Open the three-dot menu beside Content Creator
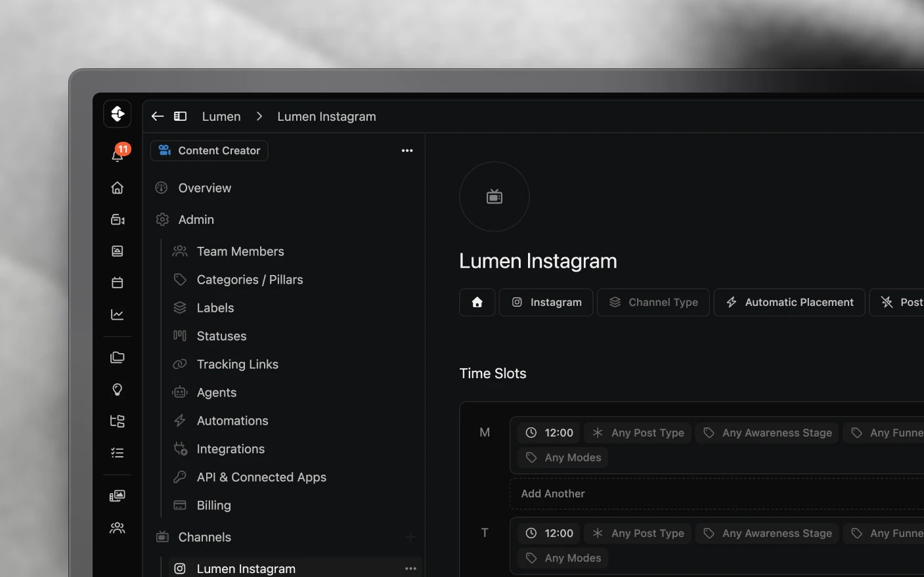The height and width of the screenshot is (577, 924). click(x=407, y=150)
